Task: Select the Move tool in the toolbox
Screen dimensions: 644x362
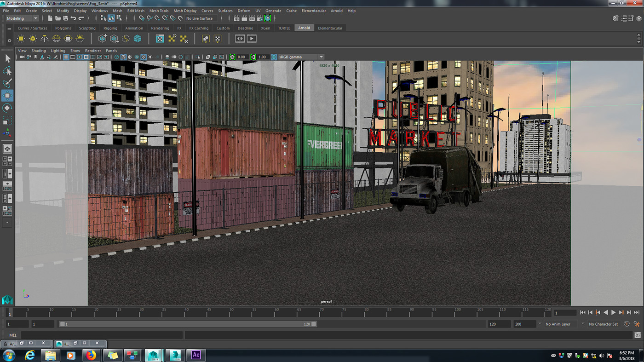Action: tap(7, 96)
